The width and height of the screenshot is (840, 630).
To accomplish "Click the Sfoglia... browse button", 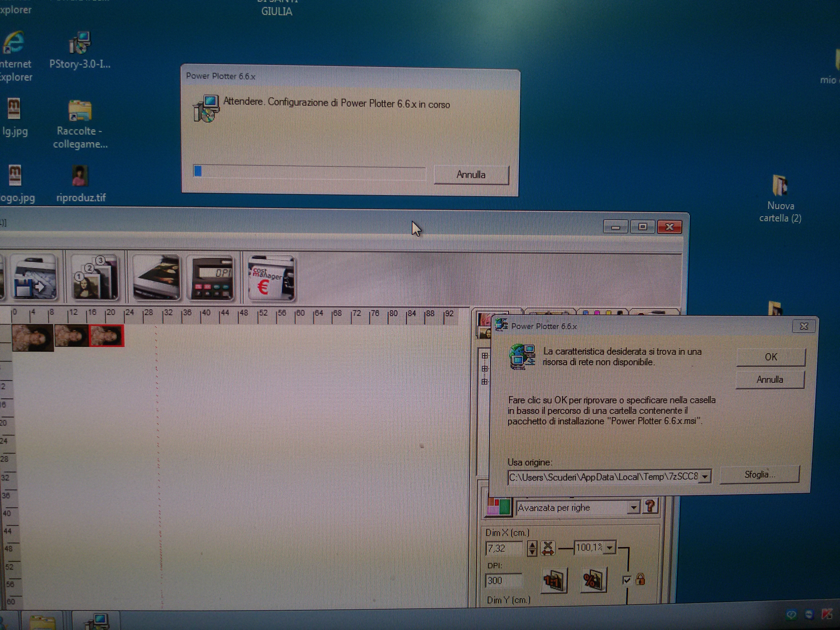I will coord(759,474).
